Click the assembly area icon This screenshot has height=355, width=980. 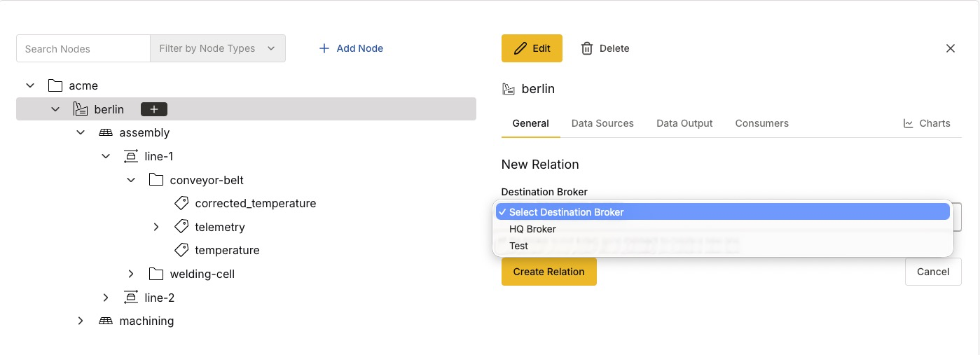[106, 132]
